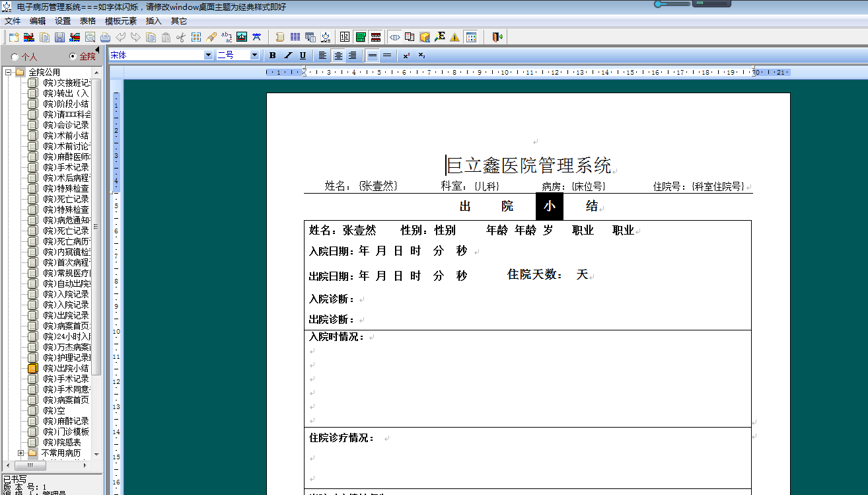
Task: Toggle bold formatting on
Action: point(272,56)
